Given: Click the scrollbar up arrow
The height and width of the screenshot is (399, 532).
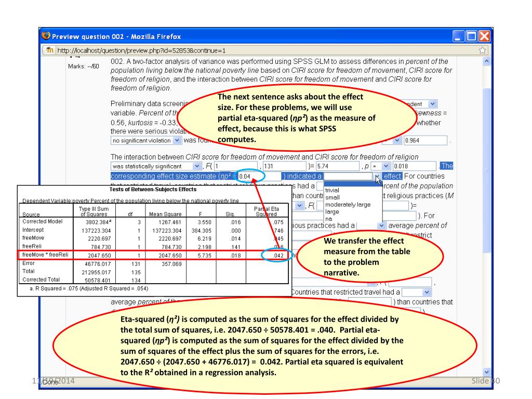Looking at the screenshot, I should click(486, 61).
